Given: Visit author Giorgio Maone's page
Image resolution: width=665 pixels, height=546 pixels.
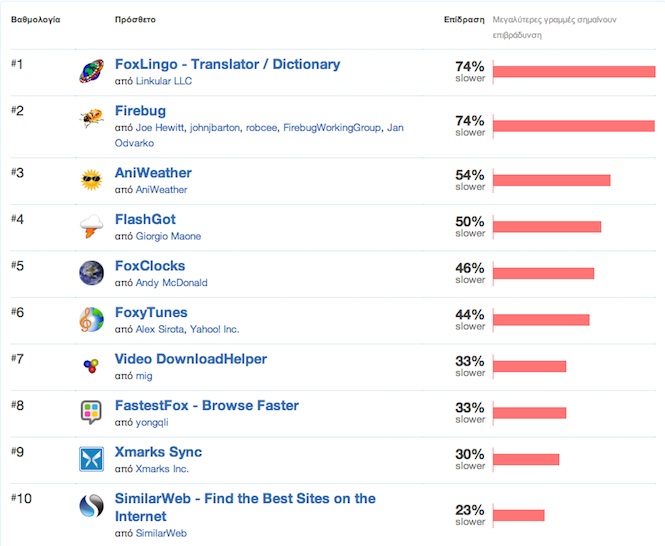Looking at the screenshot, I should [x=168, y=236].
